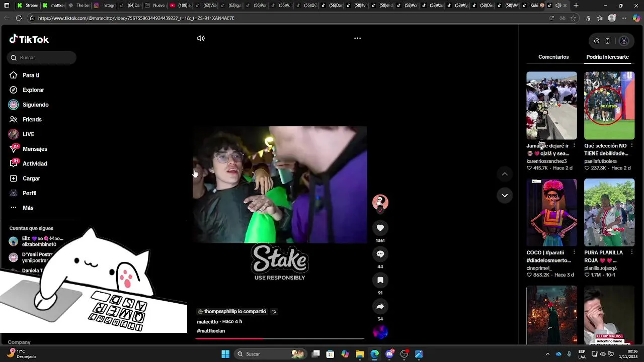The image size is (644, 362).
Task: Open options for the Qué selección video
Action: 631,146
